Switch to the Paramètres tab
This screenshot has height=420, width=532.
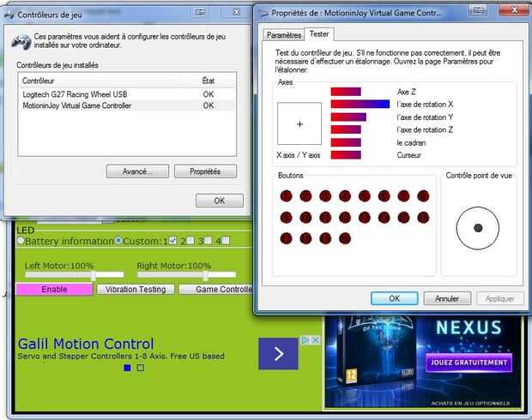pyautogui.click(x=284, y=35)
